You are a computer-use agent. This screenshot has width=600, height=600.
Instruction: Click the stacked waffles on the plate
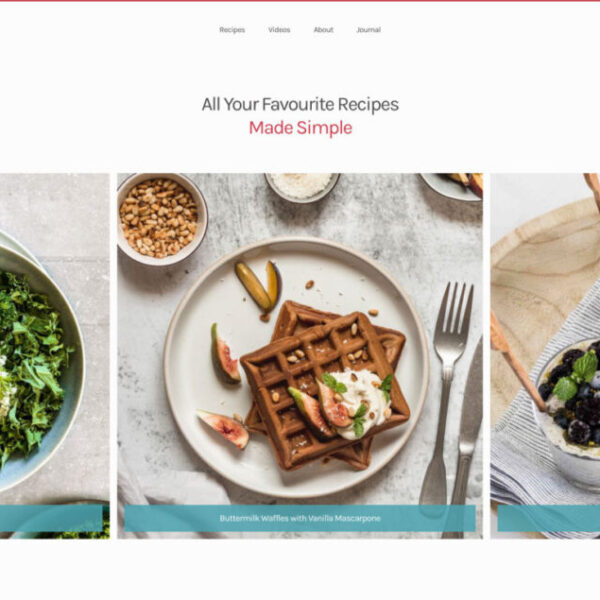tap(325, 385)
